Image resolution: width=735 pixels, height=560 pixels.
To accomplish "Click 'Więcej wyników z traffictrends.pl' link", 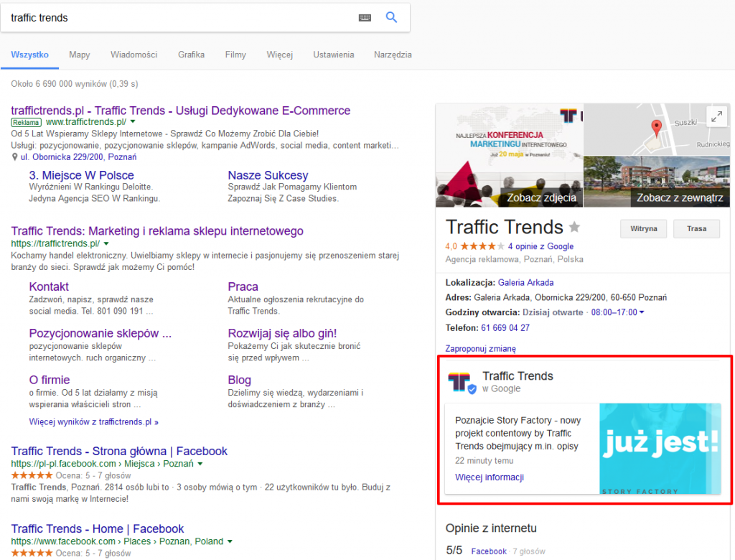I will click(94, 422).
